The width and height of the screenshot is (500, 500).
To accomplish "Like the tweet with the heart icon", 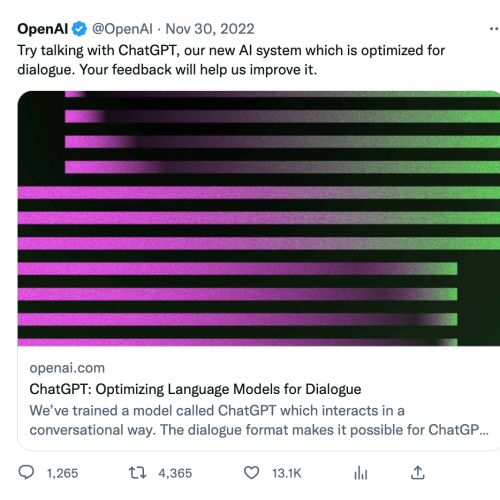I will click(251, 473).
